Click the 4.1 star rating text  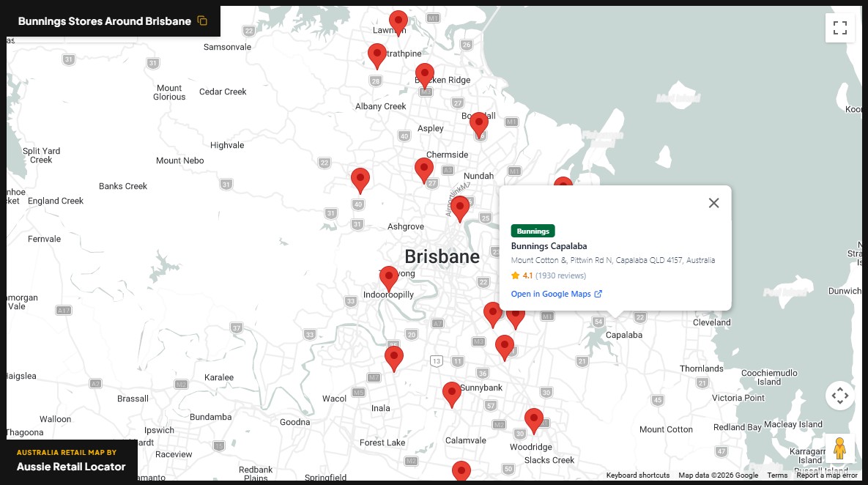527,275
